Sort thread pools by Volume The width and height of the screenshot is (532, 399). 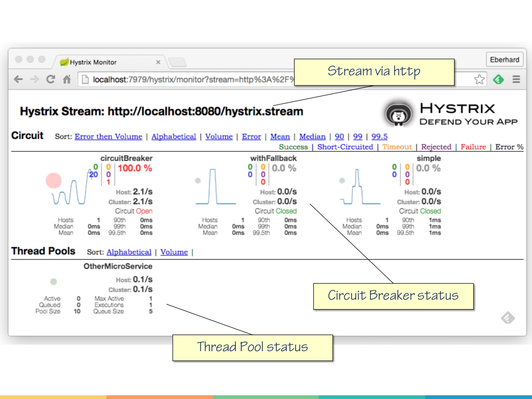pyautogui.click(x=174, y=252)
